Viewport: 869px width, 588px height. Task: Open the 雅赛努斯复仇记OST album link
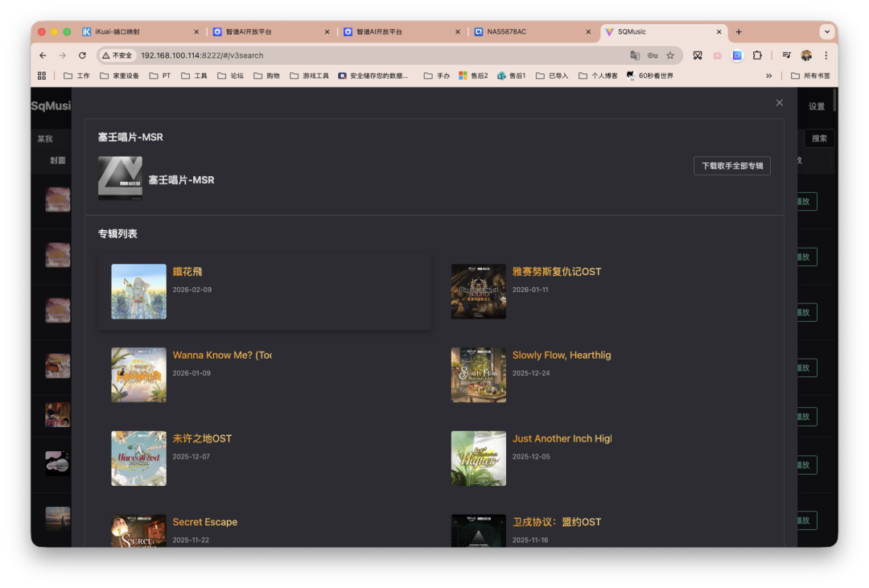click(x=558, y=271)
